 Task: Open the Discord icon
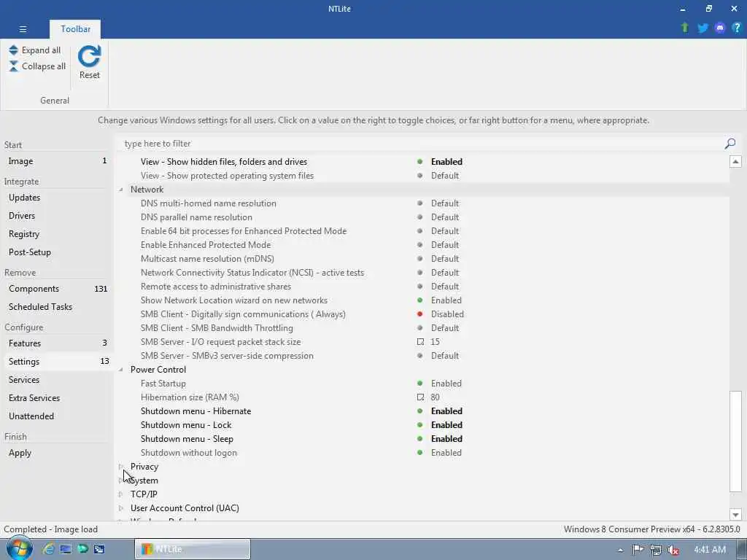click(x=719, y=28)
